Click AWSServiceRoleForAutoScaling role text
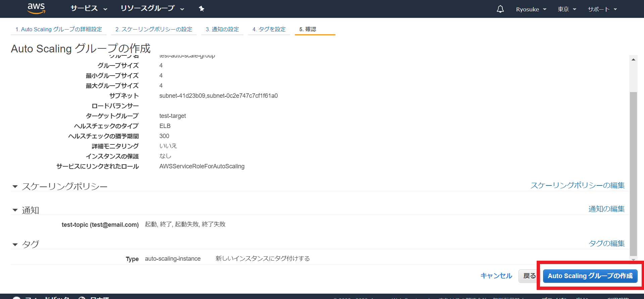Image resolution: width=644 pixels, height=299 pixels. tap(202, 166)
